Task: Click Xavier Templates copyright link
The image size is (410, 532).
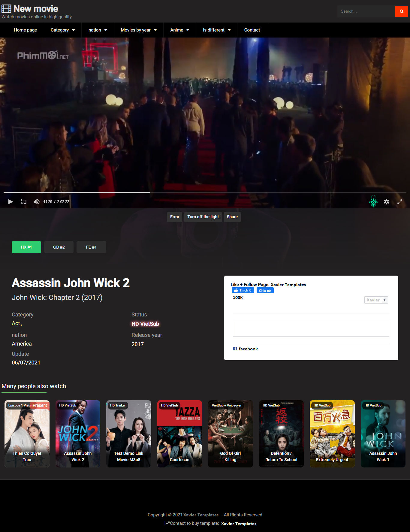Action: (201, 515)
